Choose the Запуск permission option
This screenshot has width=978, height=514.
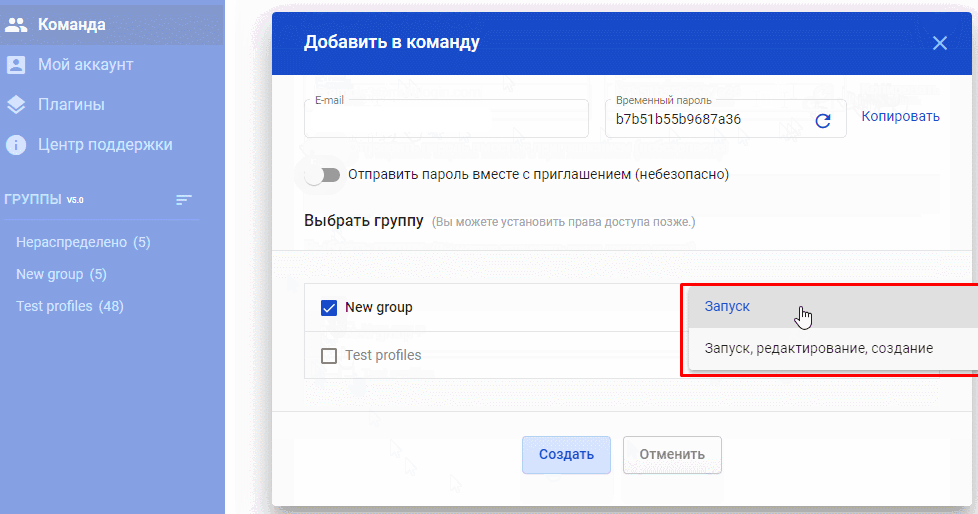coord(833,306)
